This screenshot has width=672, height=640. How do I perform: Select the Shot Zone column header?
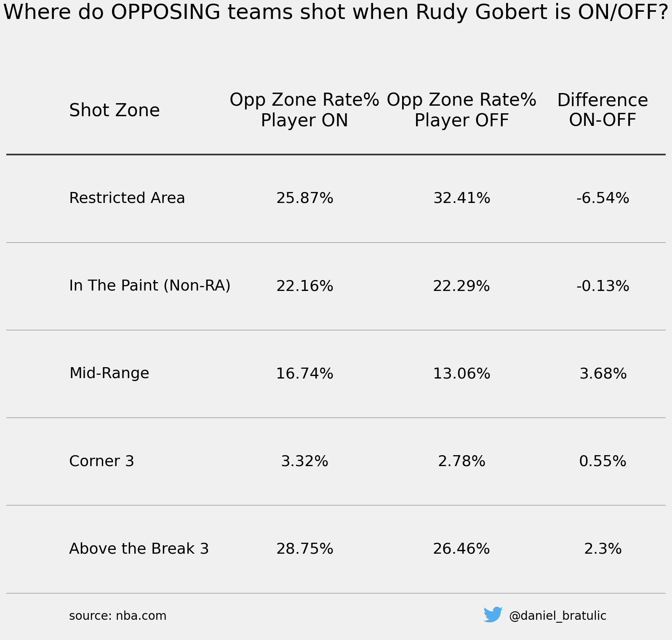115,110
